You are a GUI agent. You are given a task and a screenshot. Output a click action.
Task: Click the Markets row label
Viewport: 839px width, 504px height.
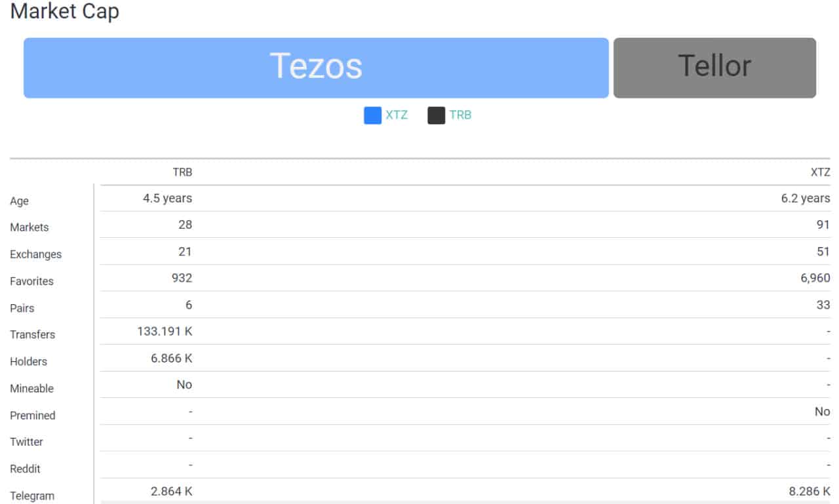click(x=29, y=227)
